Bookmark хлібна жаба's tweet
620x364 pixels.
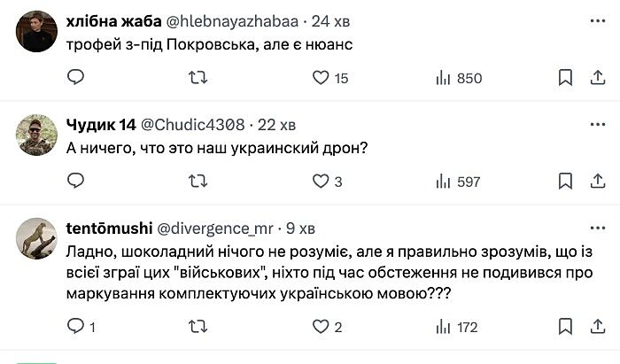pyautogui.click(x=565, y=78)
